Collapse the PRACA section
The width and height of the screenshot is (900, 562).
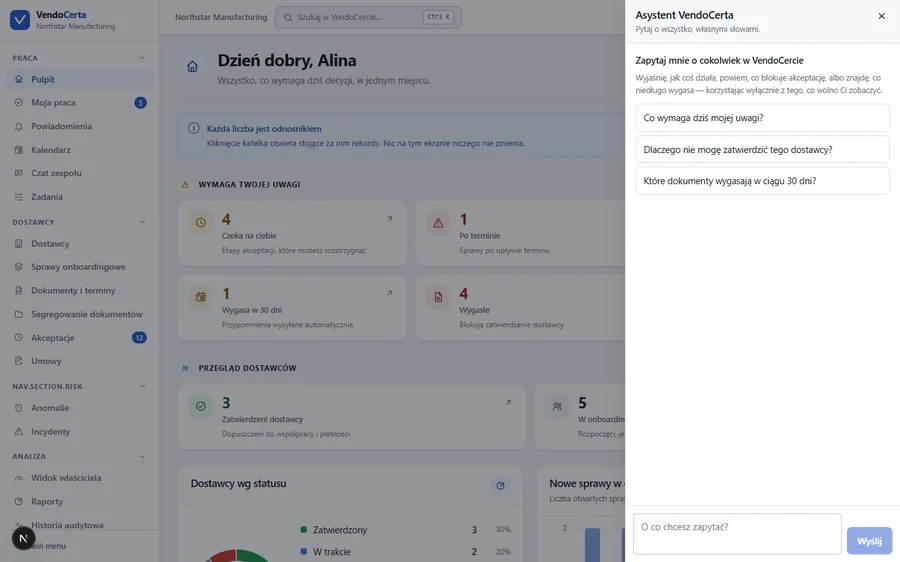tap(142, 57)
